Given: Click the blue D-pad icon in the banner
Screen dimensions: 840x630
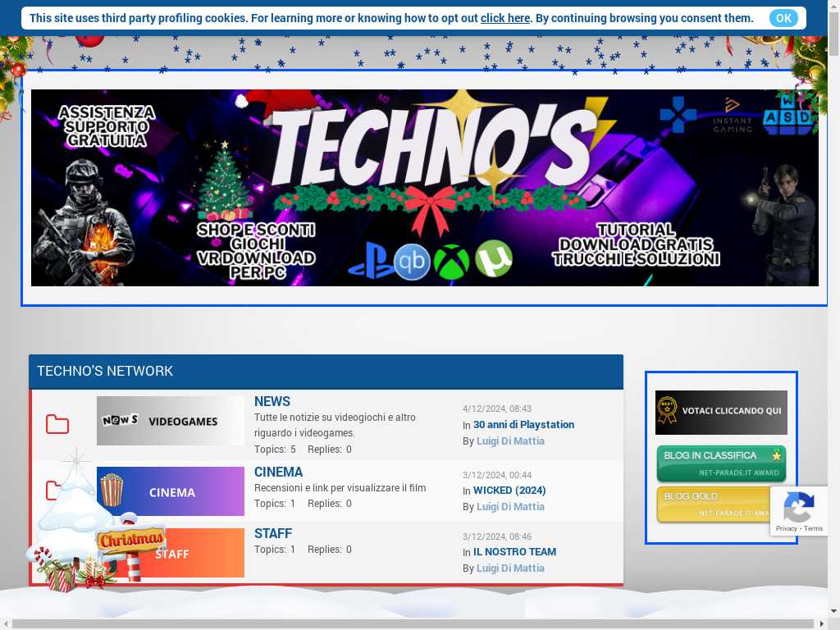Looking at the screenshot, I should coord(678,114).
